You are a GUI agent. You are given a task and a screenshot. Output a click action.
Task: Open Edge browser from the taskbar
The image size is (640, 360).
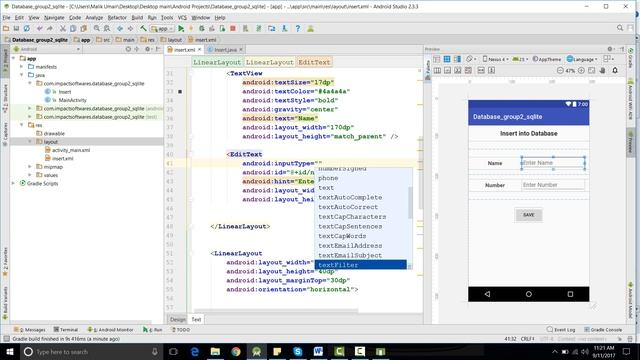(194, 351)
